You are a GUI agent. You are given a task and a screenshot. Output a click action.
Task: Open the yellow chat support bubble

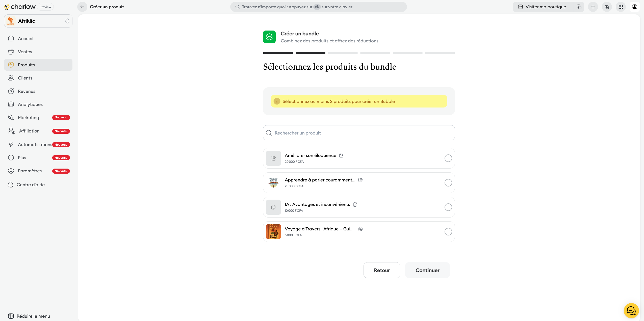click(x=631, y=311)
